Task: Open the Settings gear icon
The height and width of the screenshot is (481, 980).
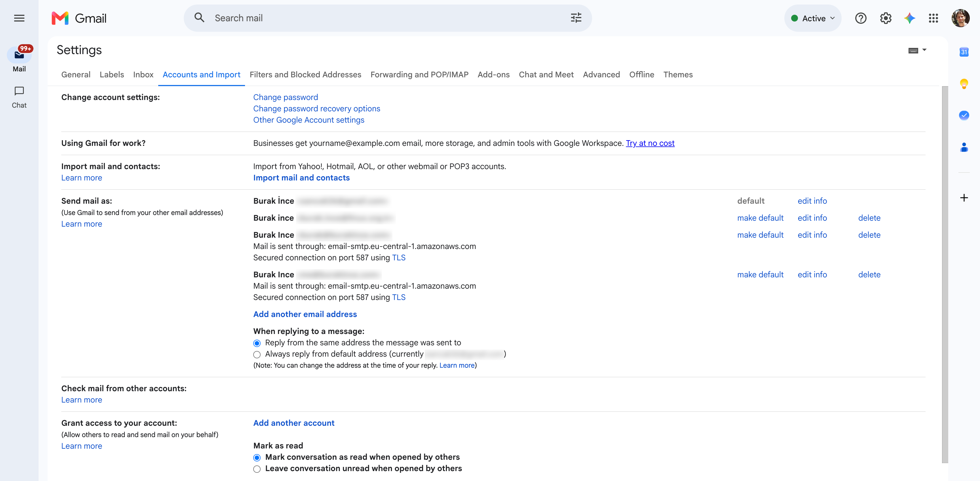Action: tap(886, 18)
